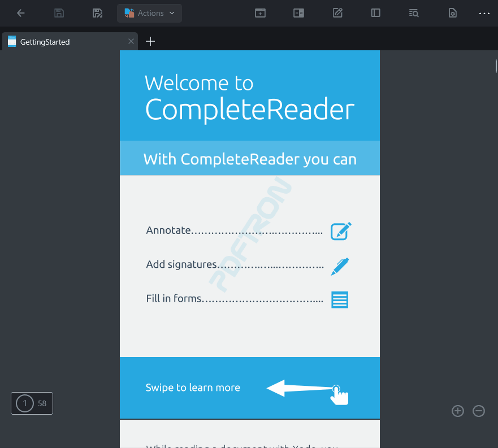
Task: Click the new tab window icon
Action: (x=260, y=13)
